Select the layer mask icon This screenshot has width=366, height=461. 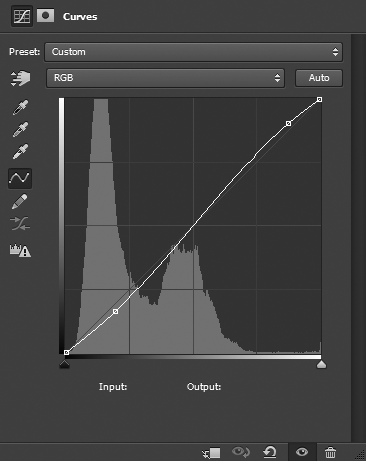point(46,16)
